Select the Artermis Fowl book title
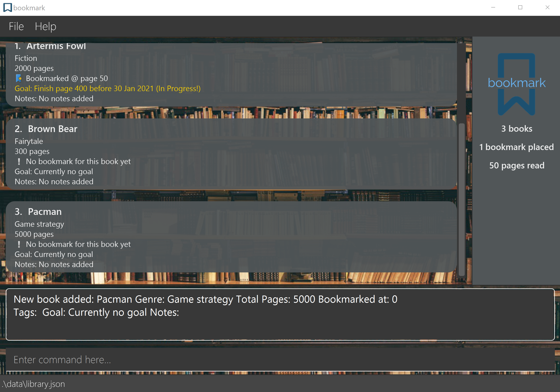Screen dimensions: 560x392 (56, 46)
